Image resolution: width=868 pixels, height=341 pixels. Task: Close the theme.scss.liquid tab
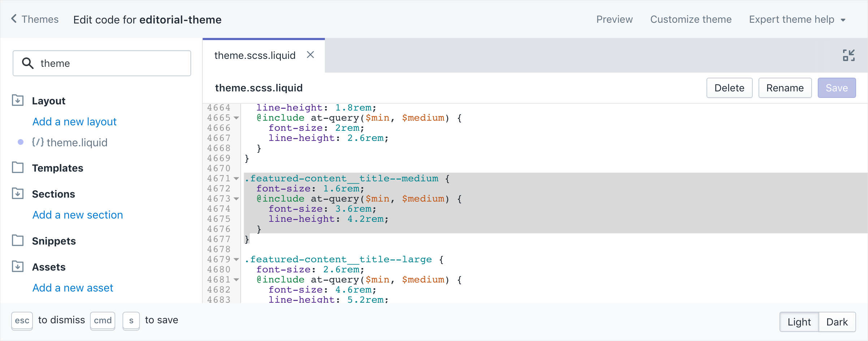click(x=310, y=55)
